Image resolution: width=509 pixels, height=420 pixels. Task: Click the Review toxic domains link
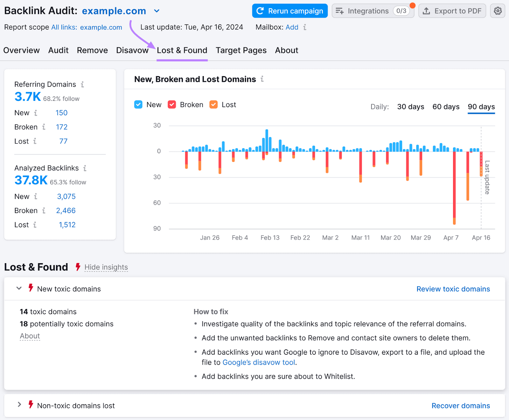tap(453, 289)
